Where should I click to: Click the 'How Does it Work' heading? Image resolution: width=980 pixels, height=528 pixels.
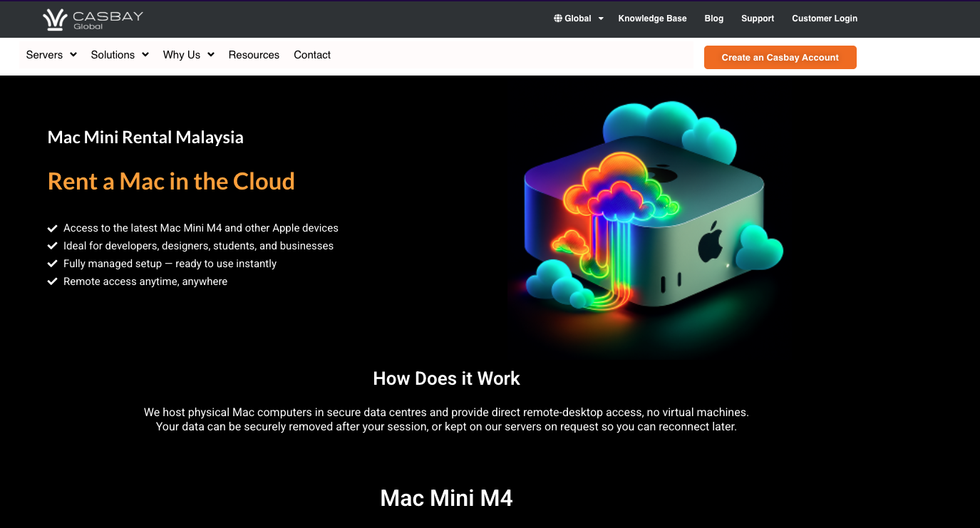447,378
